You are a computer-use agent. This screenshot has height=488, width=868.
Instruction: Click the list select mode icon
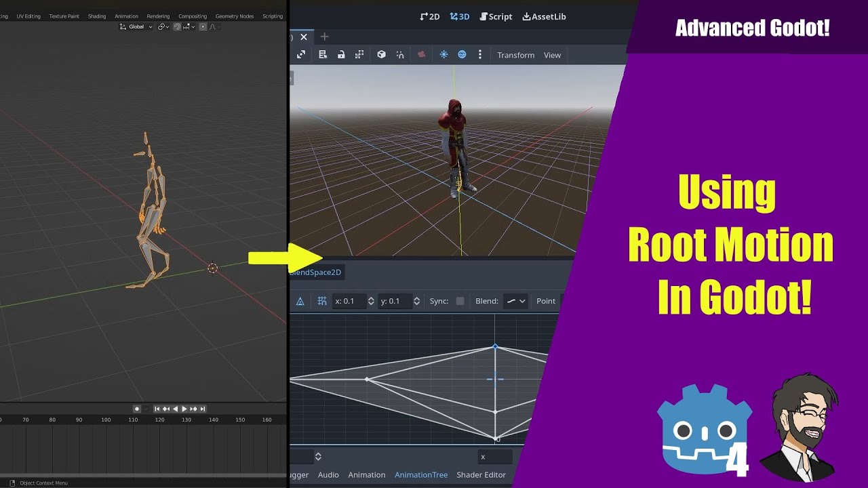pyautogui.click(x=323, y=55)
